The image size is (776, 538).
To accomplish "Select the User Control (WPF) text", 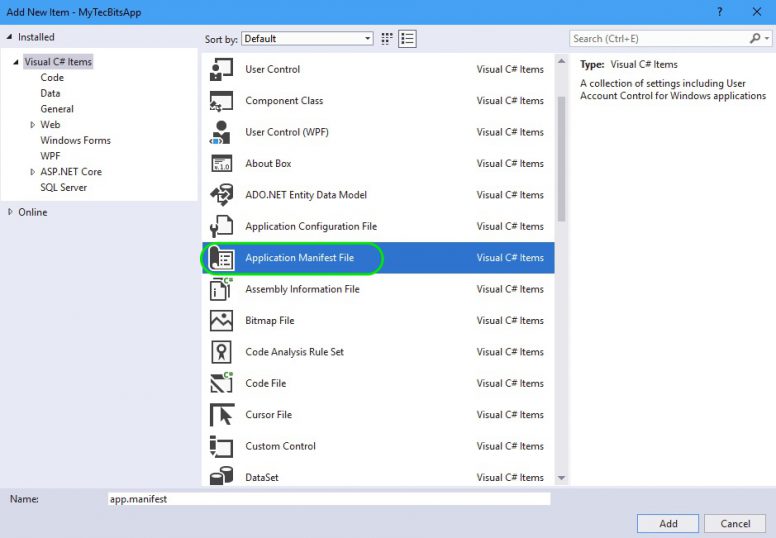I will 287,132.
